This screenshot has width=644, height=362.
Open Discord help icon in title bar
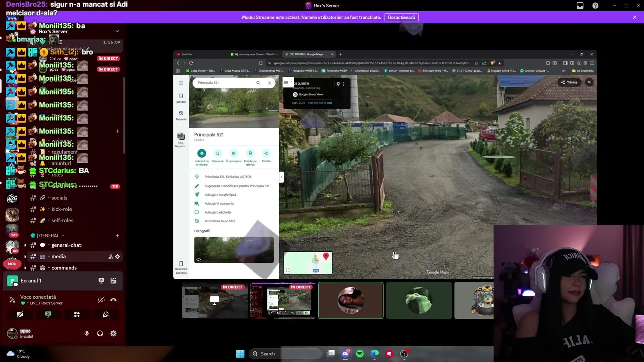click(x=595, y=6)
